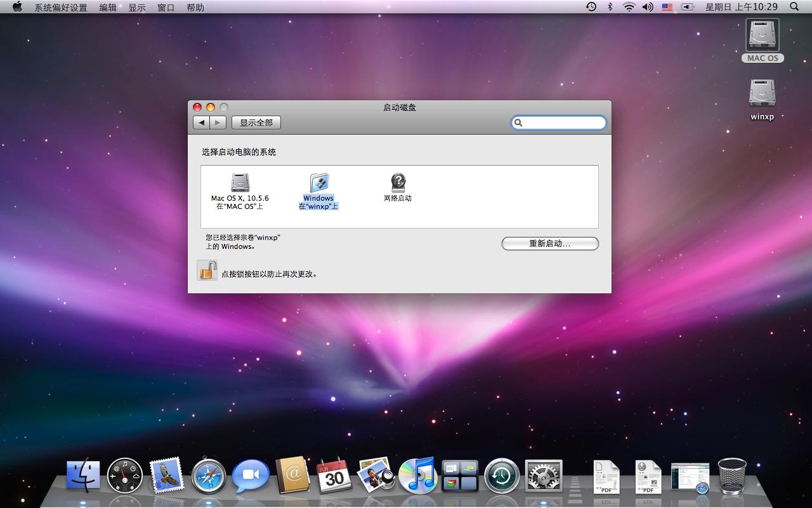Open Address Book from the Dock
This screenshot has width=812, height=508.
coord(292,476)
